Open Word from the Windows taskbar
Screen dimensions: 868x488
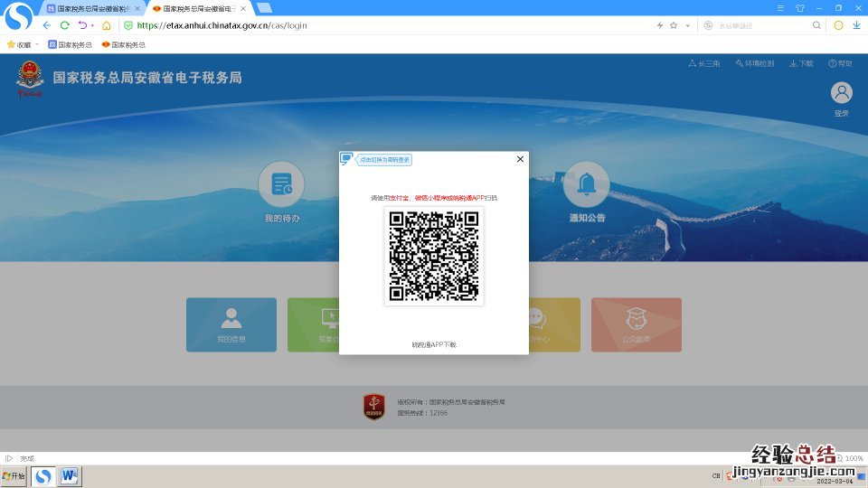[70, 475]
